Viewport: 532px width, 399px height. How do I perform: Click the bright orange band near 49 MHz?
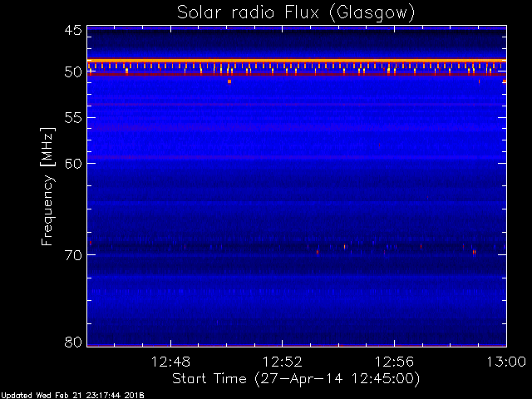pyautogui.click(x=297, y=61)
